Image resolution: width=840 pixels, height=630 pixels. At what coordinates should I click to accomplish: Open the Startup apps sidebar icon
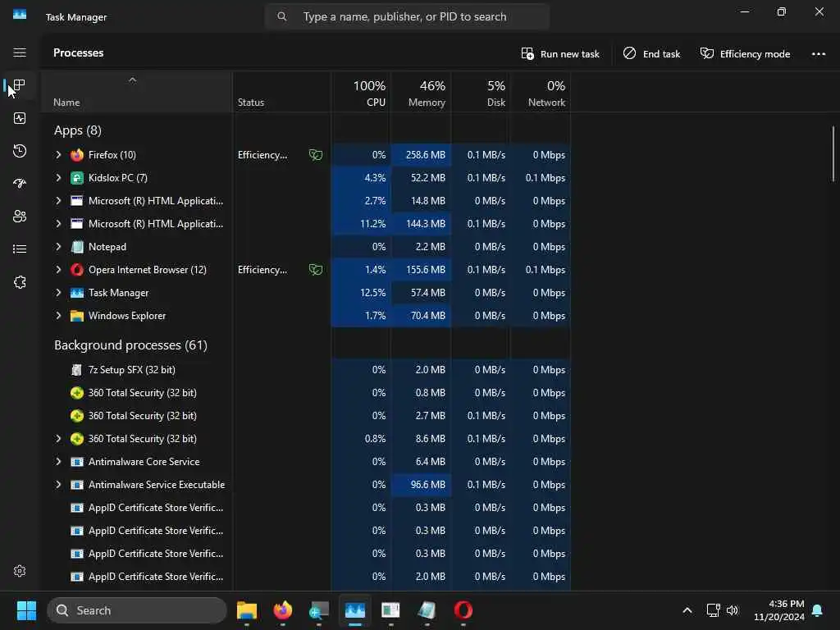point(20,184)
